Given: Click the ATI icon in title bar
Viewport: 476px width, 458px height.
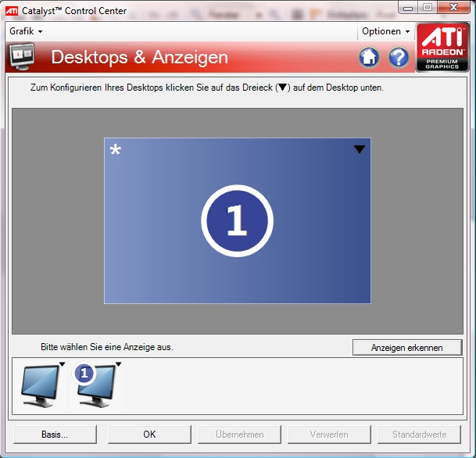Looking at the screenshot, I should tap(12, 11).
